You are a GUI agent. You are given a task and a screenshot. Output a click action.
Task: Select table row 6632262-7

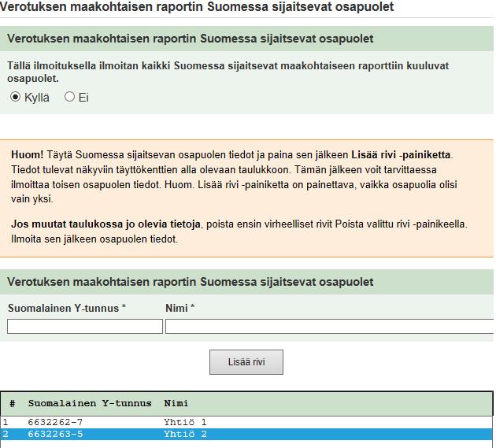point(246,422)
